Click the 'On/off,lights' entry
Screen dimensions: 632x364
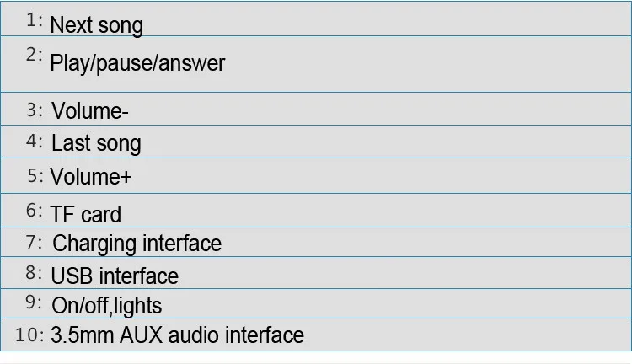tap(107, 306)
